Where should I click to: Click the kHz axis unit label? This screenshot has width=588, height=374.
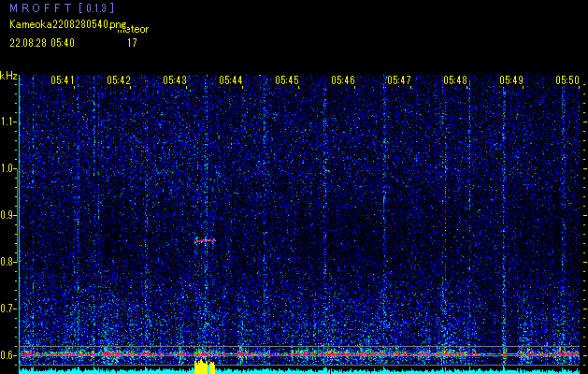click(8, 76)
